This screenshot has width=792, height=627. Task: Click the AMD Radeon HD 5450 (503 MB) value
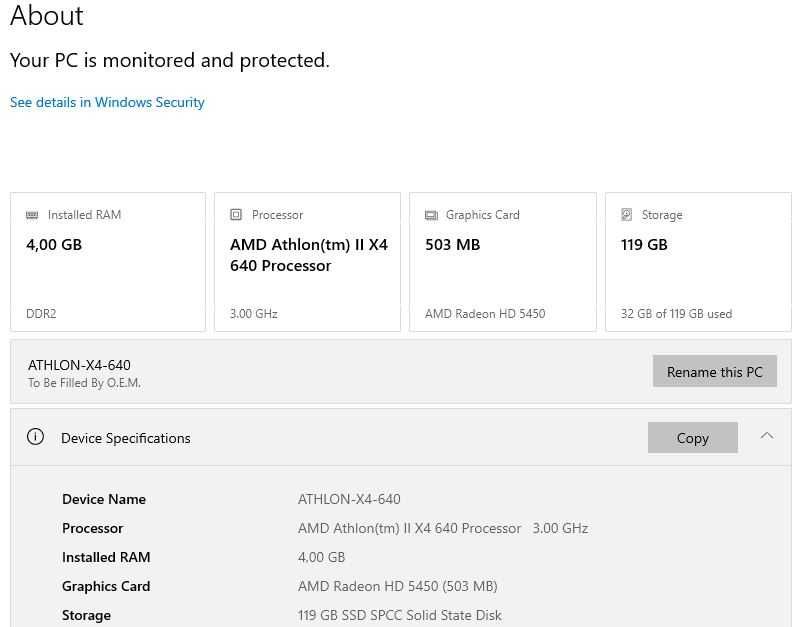point(398,586)
